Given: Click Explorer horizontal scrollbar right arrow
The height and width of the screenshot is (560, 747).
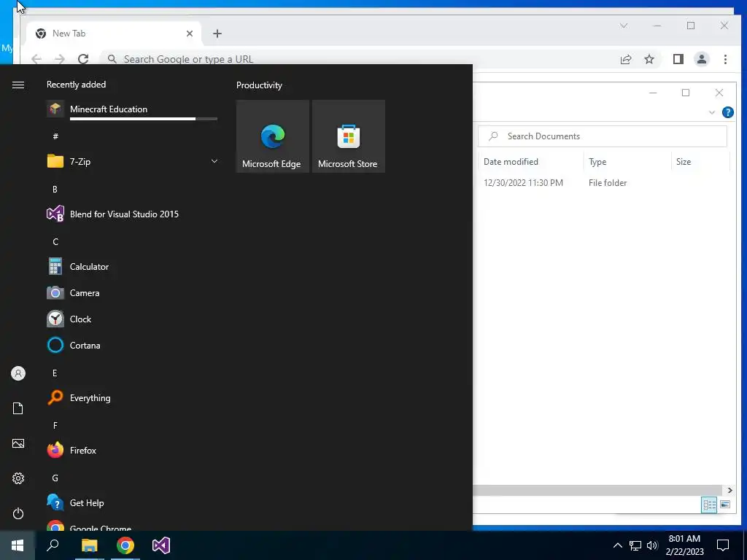Looking at the screenshot, I should [729, 491].
